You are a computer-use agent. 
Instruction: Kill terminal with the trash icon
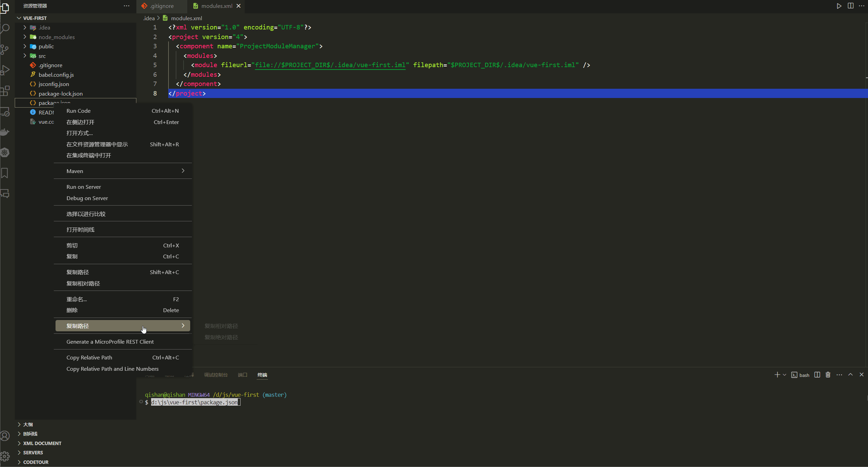tap(828, 375)
